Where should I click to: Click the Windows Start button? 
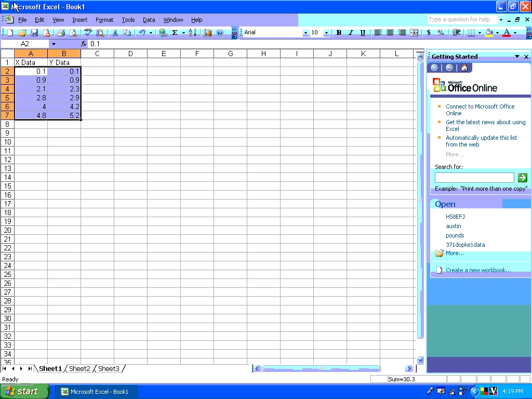pos(23,391)
